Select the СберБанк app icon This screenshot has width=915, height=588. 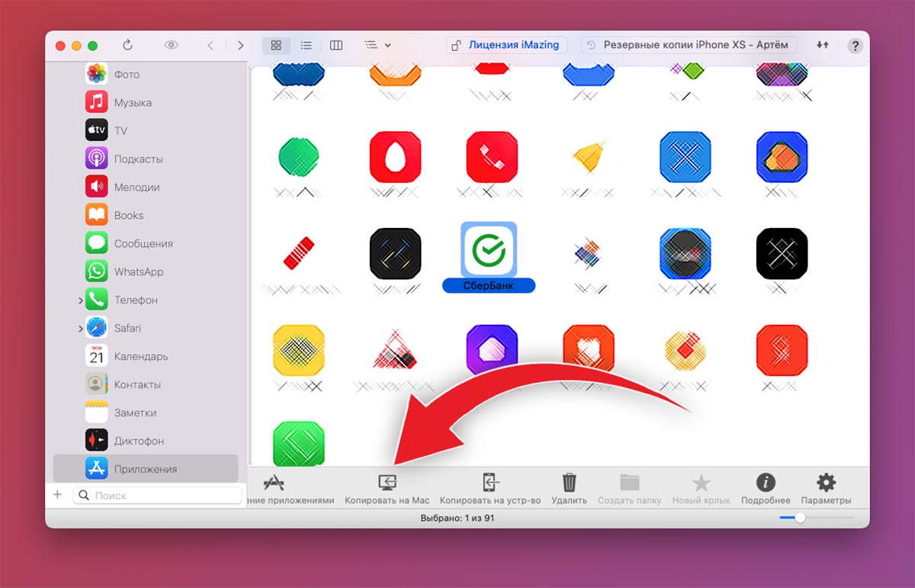click(489, 249)
